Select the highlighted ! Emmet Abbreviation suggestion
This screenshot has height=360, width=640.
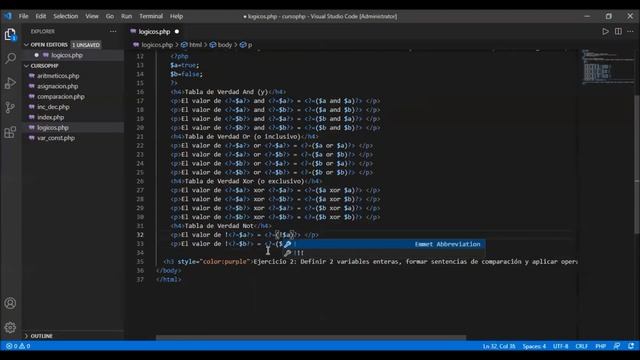pos(384,244)
